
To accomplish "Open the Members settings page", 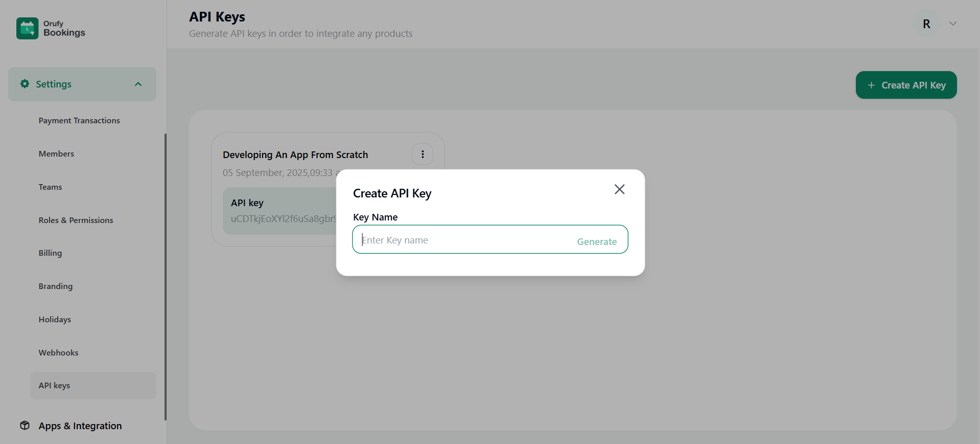I will point(56,154).
